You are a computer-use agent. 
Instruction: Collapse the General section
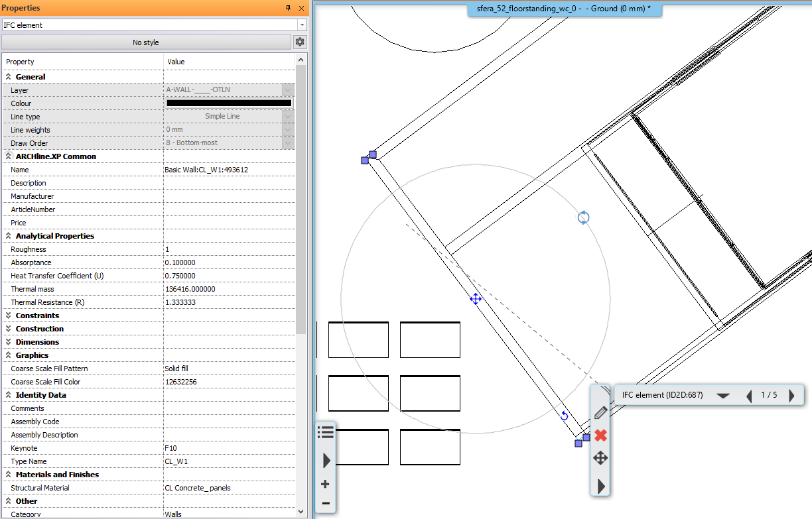point(9,77)
